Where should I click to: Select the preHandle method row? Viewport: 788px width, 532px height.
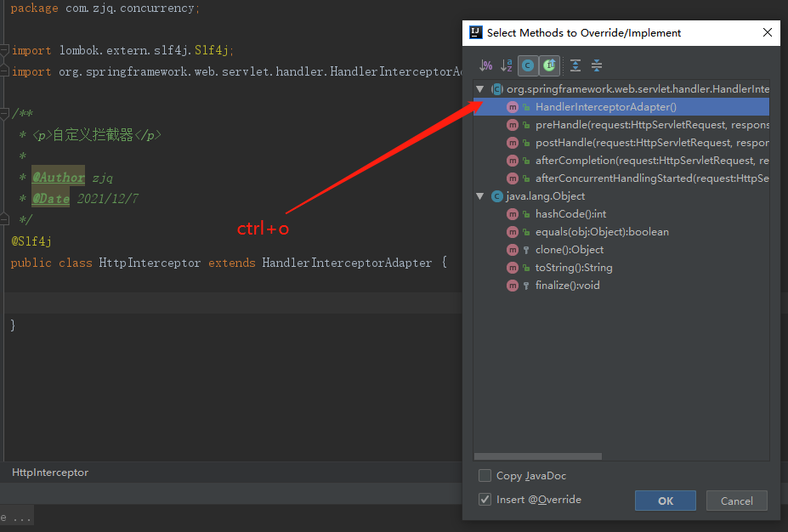(621, 125)
